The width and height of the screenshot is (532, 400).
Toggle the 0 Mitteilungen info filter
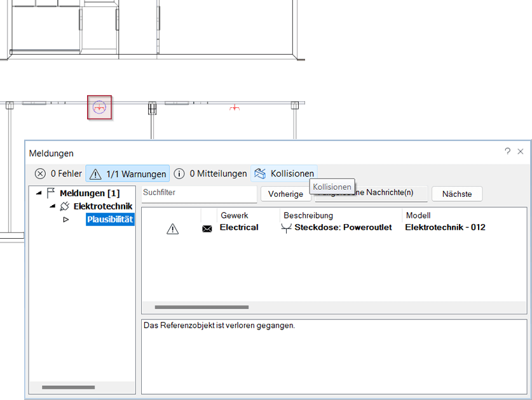[x=210, y=173]
